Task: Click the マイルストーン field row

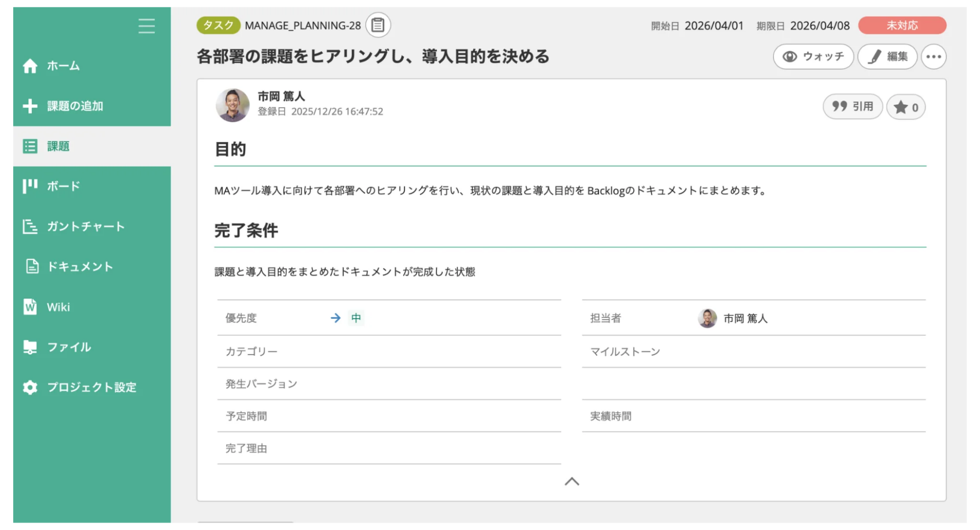Action: pyautogui.click(x=754, y=352)
